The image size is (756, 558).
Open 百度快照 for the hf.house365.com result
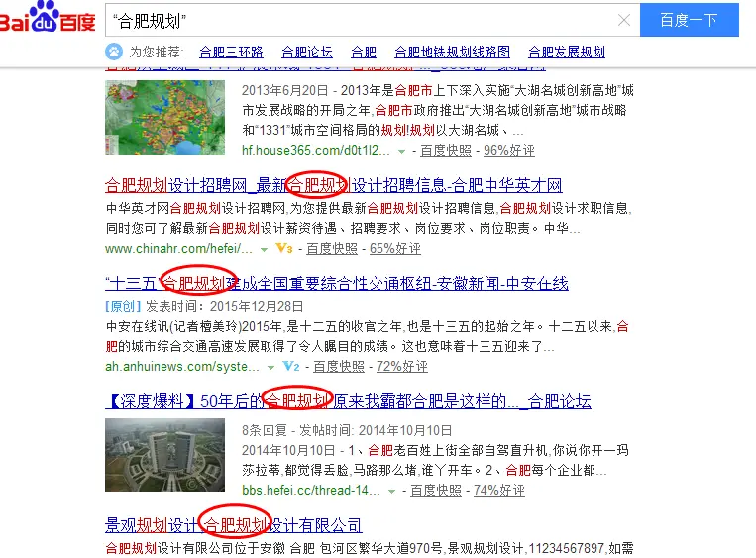[x=446, y=151]
